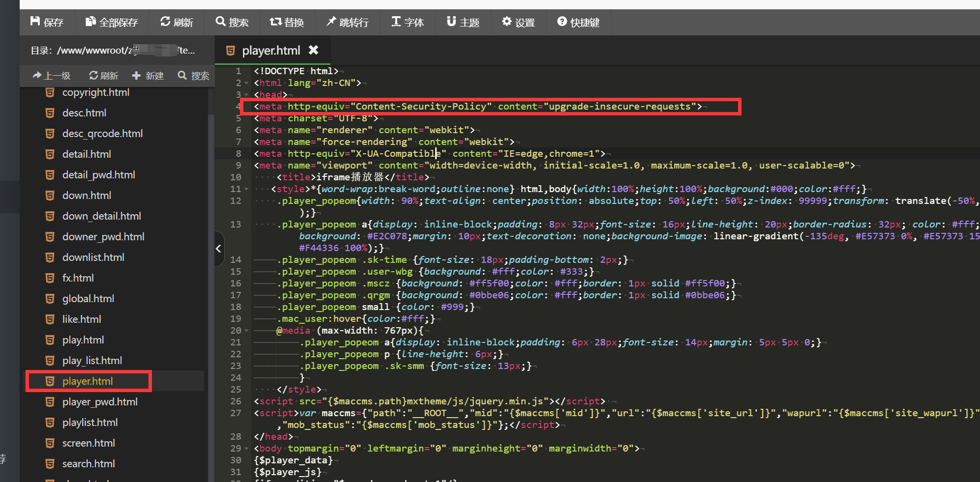Open the Replace (替换) tool

point(287,22)
